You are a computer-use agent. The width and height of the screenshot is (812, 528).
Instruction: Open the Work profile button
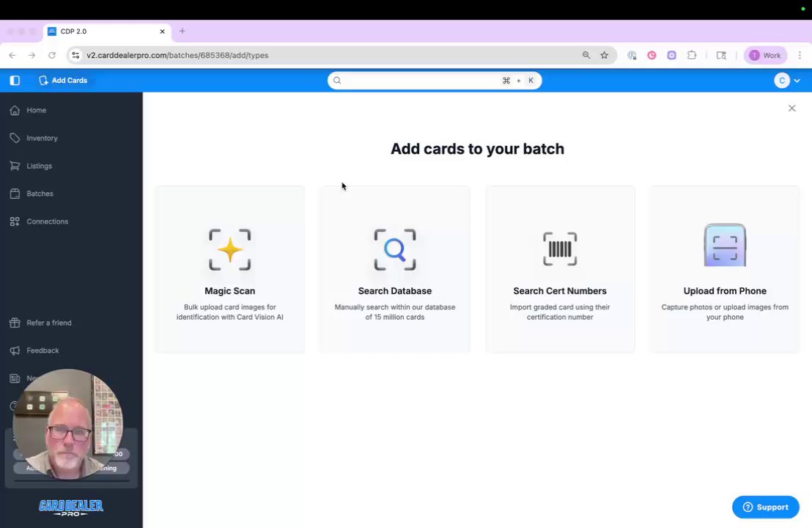click(x=765, y=56)
